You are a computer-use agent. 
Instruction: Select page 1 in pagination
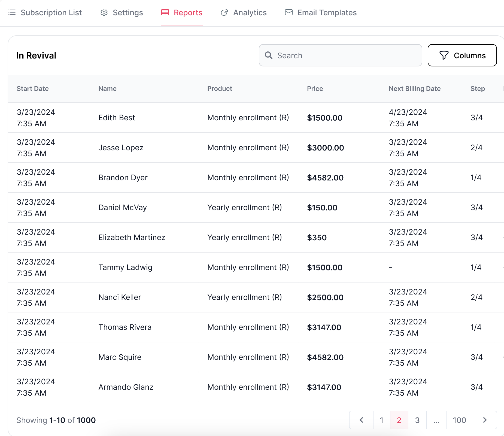(x=382, y=420)
